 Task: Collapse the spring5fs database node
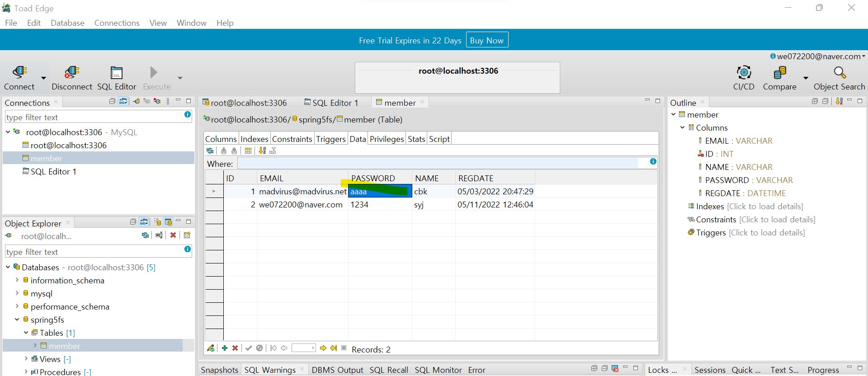click(17, 320)
